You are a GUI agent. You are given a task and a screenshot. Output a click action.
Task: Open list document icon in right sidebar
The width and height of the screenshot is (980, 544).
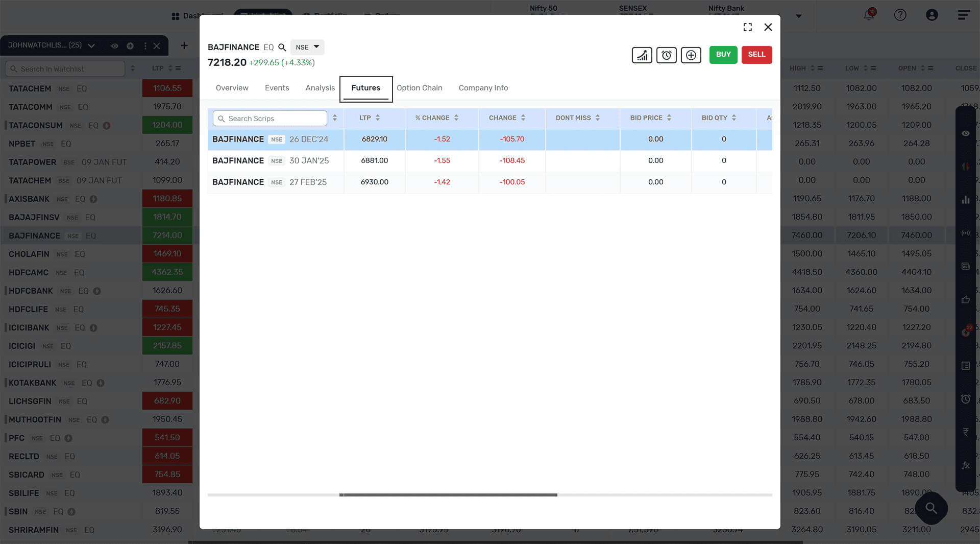click(x=965, y=366)
